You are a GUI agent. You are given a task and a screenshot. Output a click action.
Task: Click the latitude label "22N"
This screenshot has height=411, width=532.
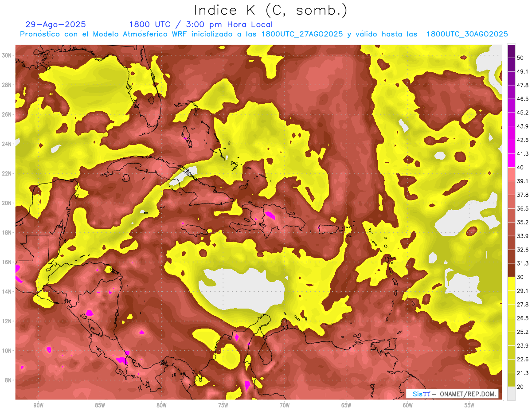(8, 173)
